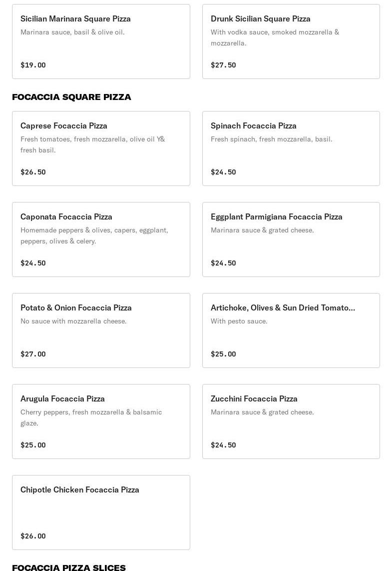This screenshot has height=571, width=392.
Task: Click the Focaccia Pizza Slices section heading
Action: coord(69,567)
